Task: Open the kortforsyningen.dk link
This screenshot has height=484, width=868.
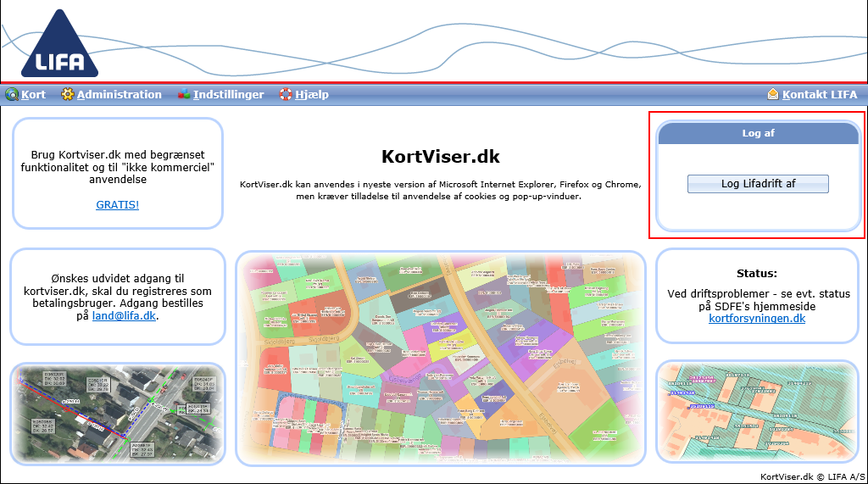Action: (x=757, y=319)
